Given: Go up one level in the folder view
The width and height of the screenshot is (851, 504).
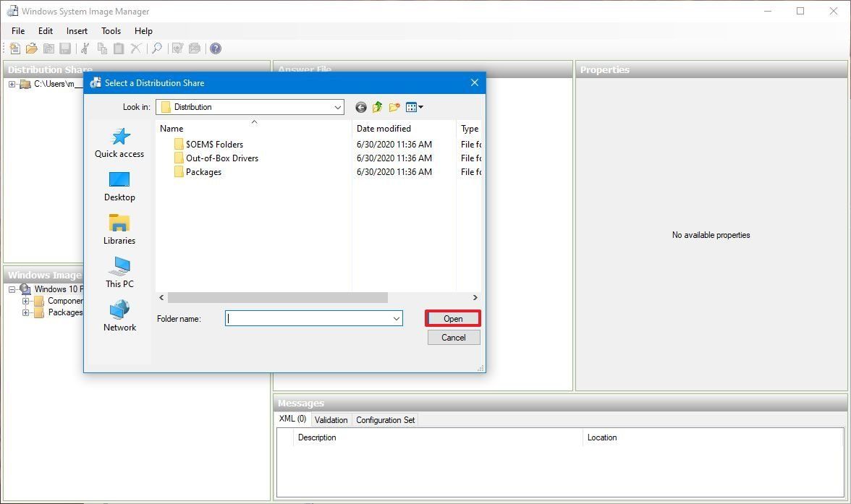Looking at the screenshot, I should [x=377, y=107].
